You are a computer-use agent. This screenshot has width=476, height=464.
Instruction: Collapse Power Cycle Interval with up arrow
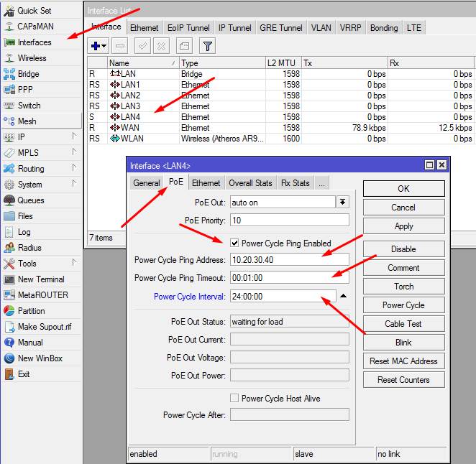coord(344,296)
